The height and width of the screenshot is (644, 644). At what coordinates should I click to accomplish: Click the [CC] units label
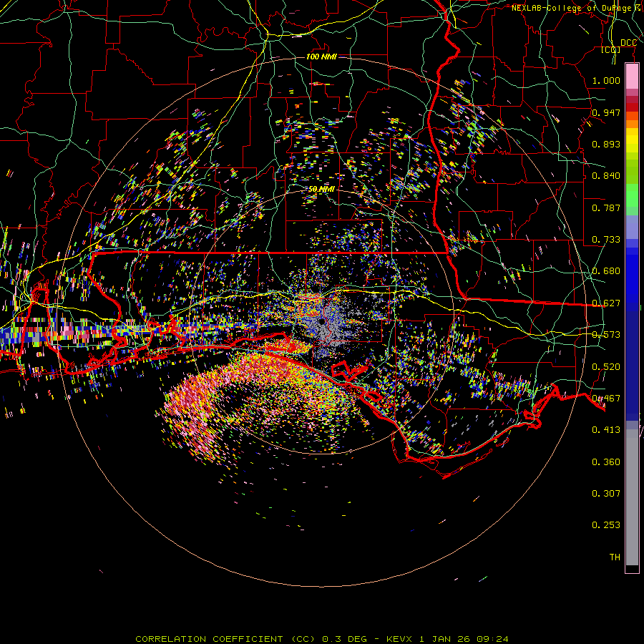(610, 49)
